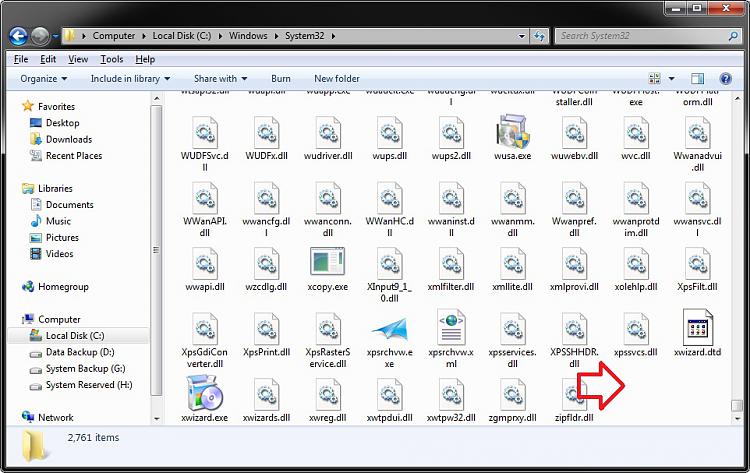Click the navigation pane scroll down arrow
Image resolution: width=750 pixels, height=473 pixels.
click(156, 418)
